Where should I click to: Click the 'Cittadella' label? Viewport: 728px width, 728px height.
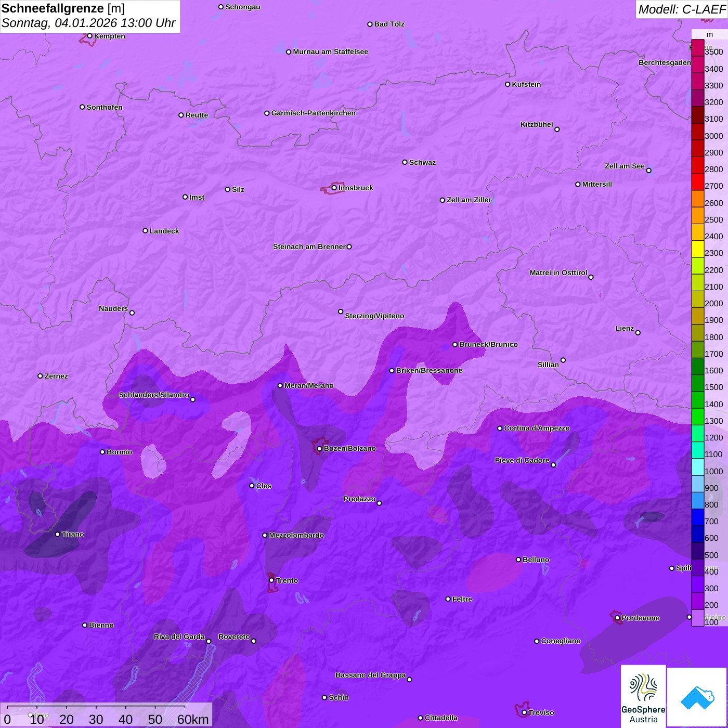(x=441, y=718)
